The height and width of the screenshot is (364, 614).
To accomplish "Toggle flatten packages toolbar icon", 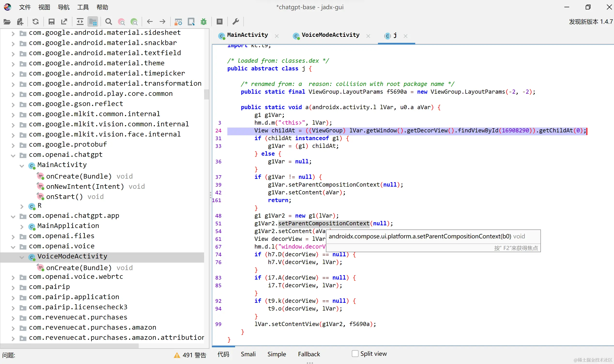I will 93,22.
